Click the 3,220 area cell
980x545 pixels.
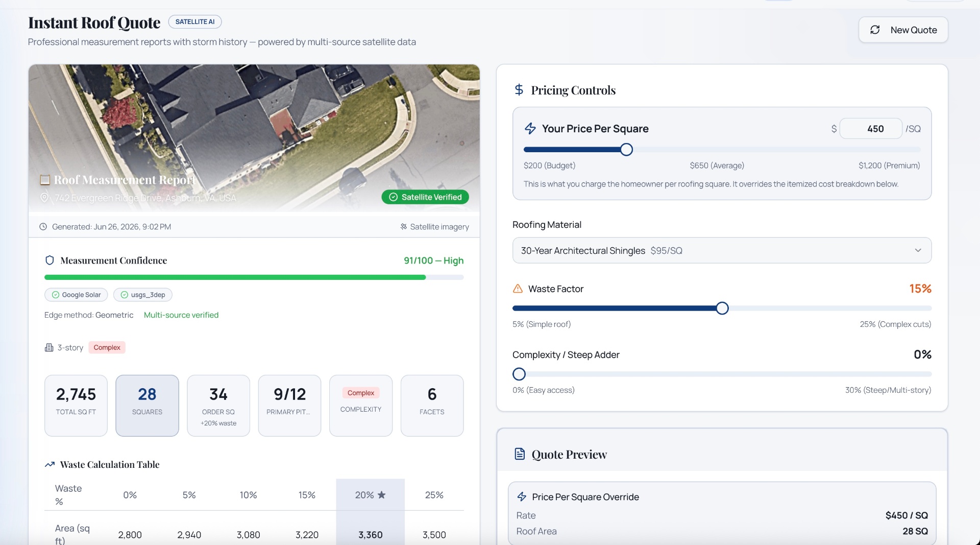(307, 534)
